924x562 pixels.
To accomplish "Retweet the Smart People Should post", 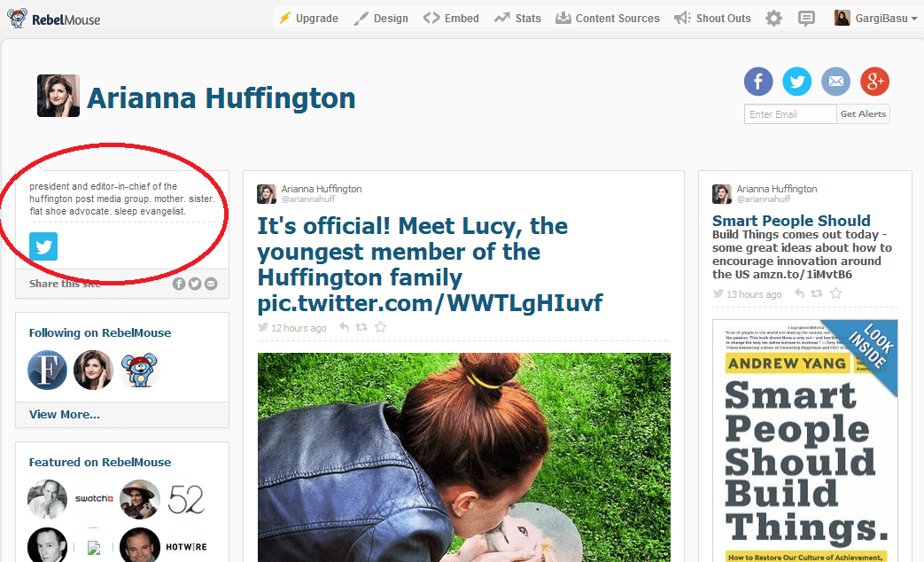I will coord(816,293).
